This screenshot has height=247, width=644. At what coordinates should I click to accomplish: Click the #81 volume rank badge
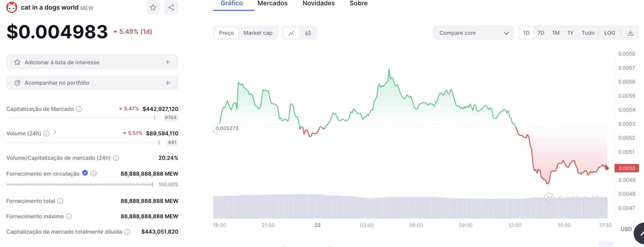(x=172, y=142)
